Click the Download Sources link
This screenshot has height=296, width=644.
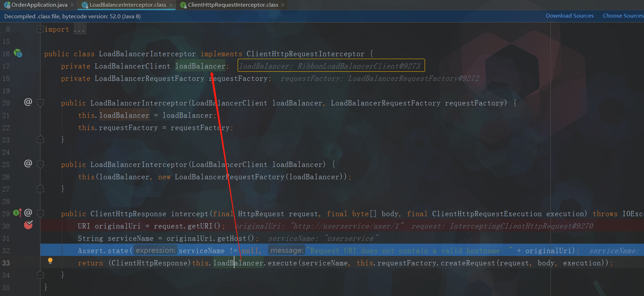click(569, 16)
